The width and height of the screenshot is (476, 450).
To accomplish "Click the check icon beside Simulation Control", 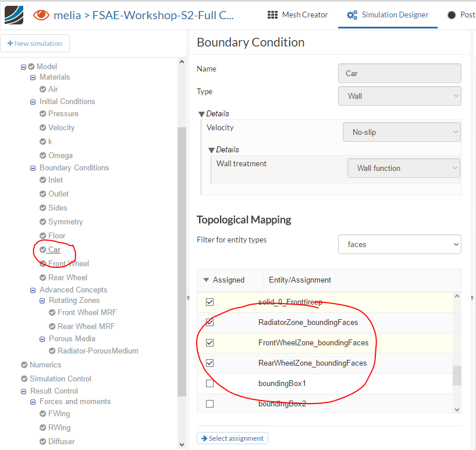I will (x=24, y=379).
